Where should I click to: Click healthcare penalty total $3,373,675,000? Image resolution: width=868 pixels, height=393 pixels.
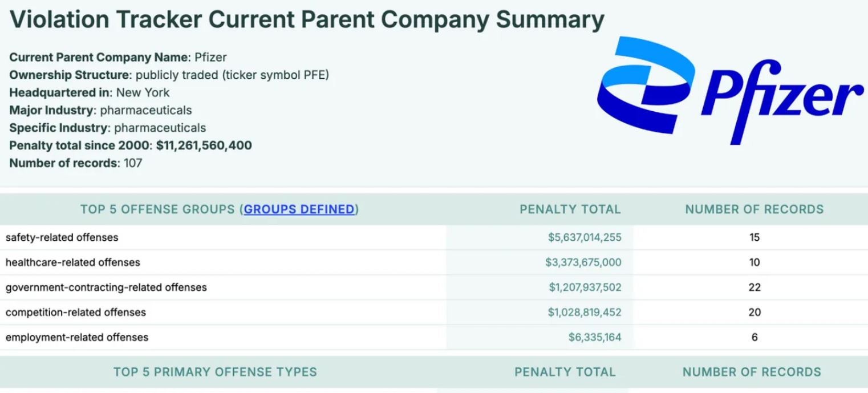(x=583, y=262)
